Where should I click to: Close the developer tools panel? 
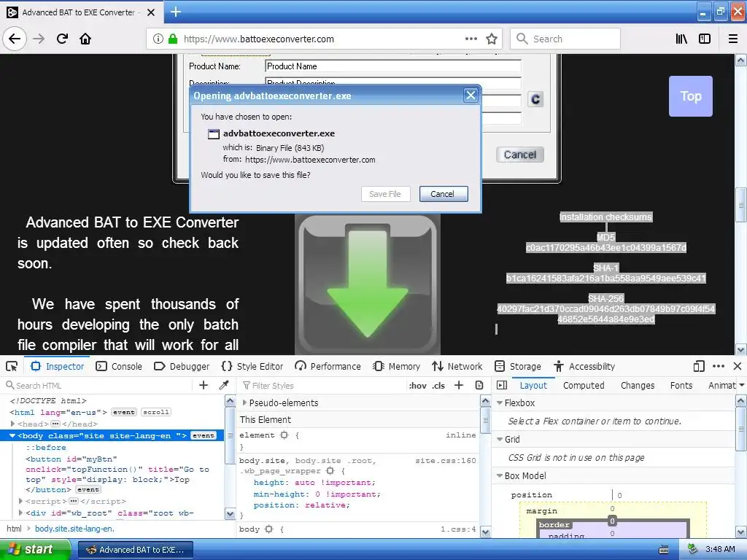tap(738, 366)
